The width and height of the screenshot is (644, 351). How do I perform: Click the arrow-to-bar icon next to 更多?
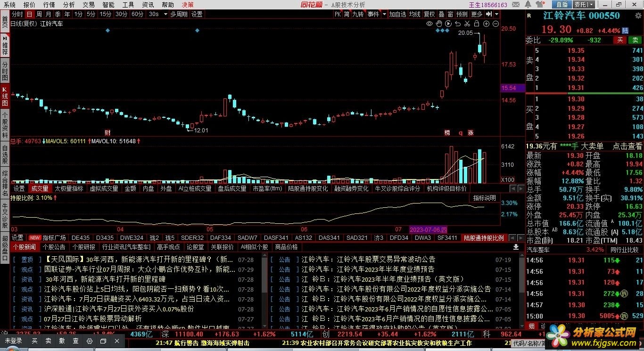(489, 14)
